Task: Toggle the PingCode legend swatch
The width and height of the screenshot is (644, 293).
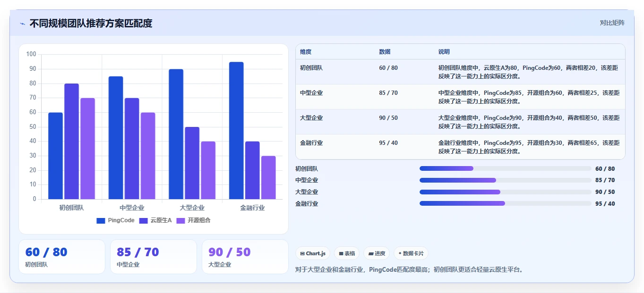Action: pos(101,220)
